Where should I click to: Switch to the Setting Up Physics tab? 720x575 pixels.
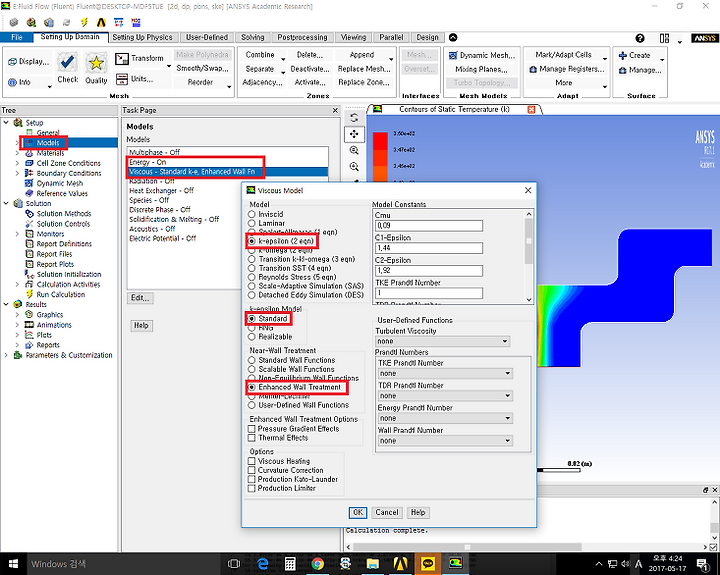point(142,37)
